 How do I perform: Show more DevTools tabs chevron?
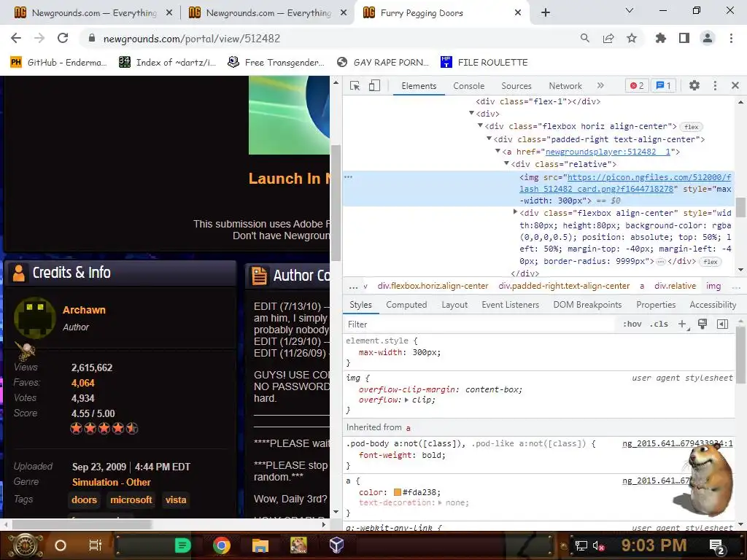[x=600, y=85]
